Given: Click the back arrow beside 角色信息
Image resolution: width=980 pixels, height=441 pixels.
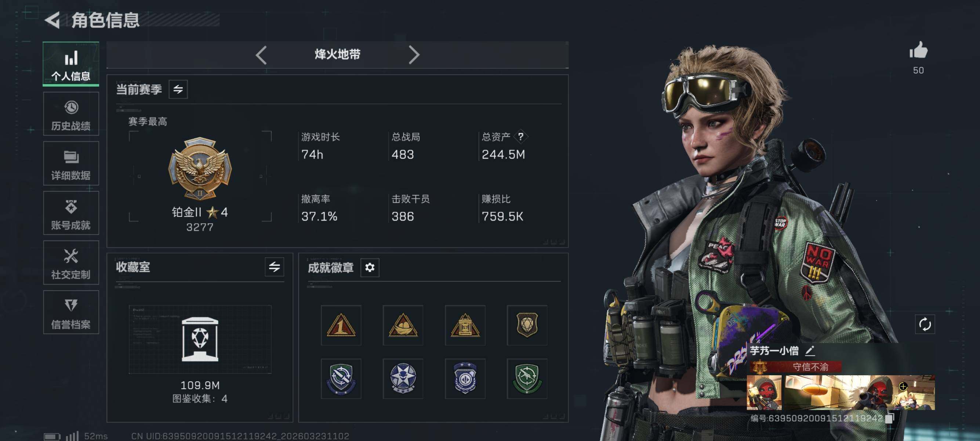Looking at the screenshot, I should 52,20.
